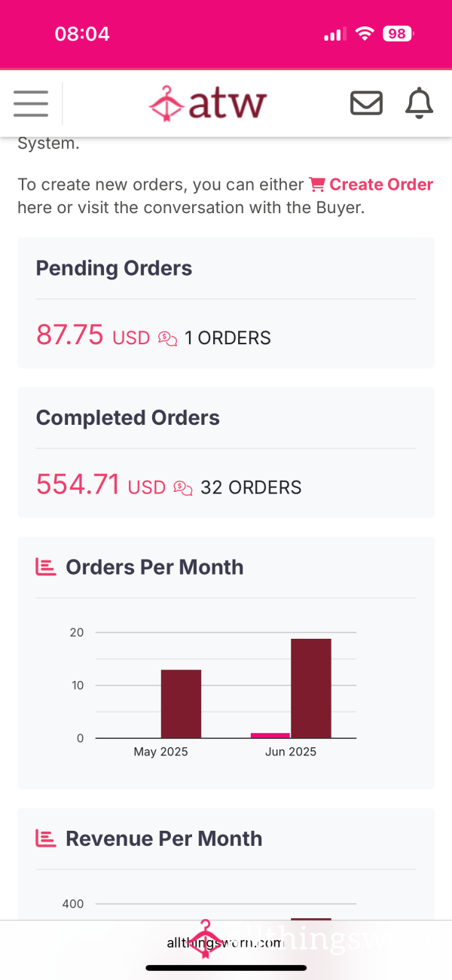Open the hamburger menu icon
This screenshot has height=980, width=452.
(x=31, y=103)
